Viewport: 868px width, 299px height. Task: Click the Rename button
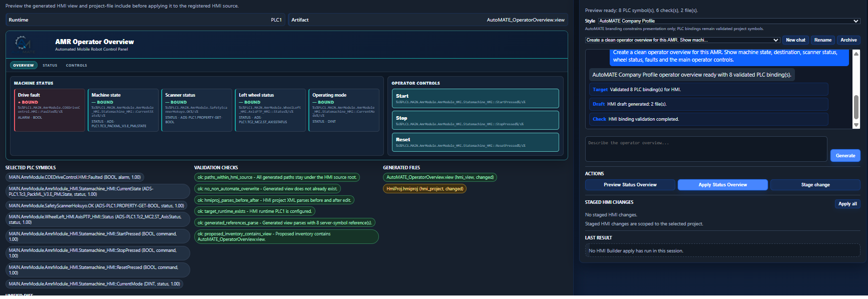pyautogui.click(x=822, y=40)
